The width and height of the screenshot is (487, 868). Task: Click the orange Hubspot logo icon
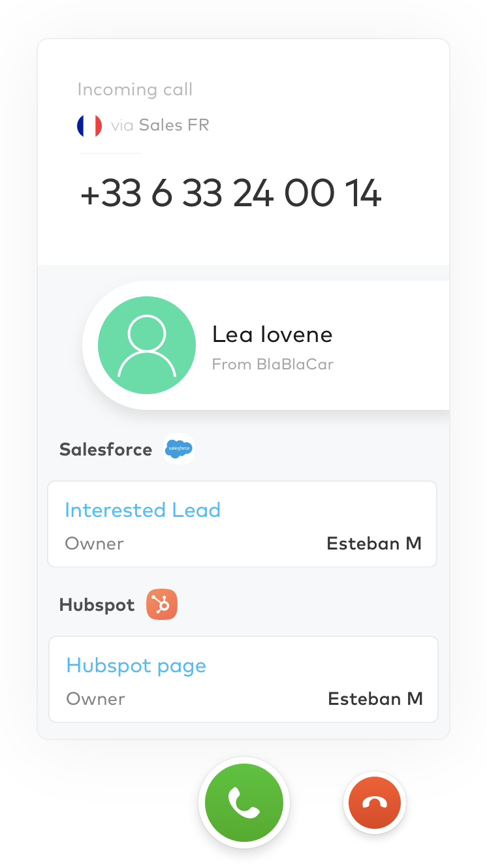coord(162,604)
